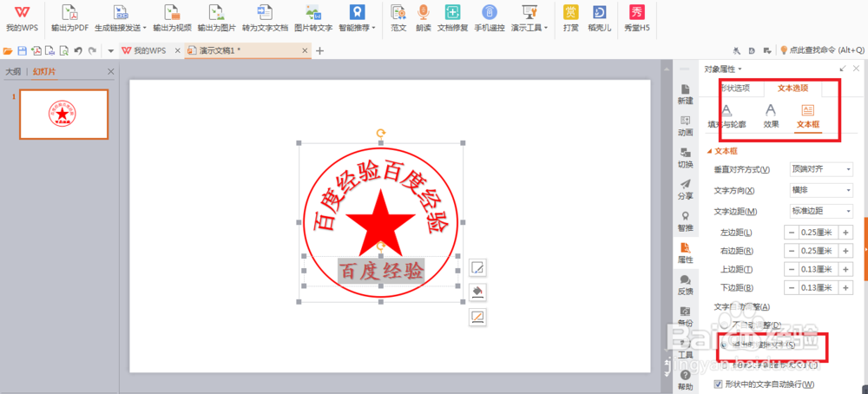This screenshot has width=868, height=394.
Task: Open 填充与轮廓 text section
Action: coord(727,116)
